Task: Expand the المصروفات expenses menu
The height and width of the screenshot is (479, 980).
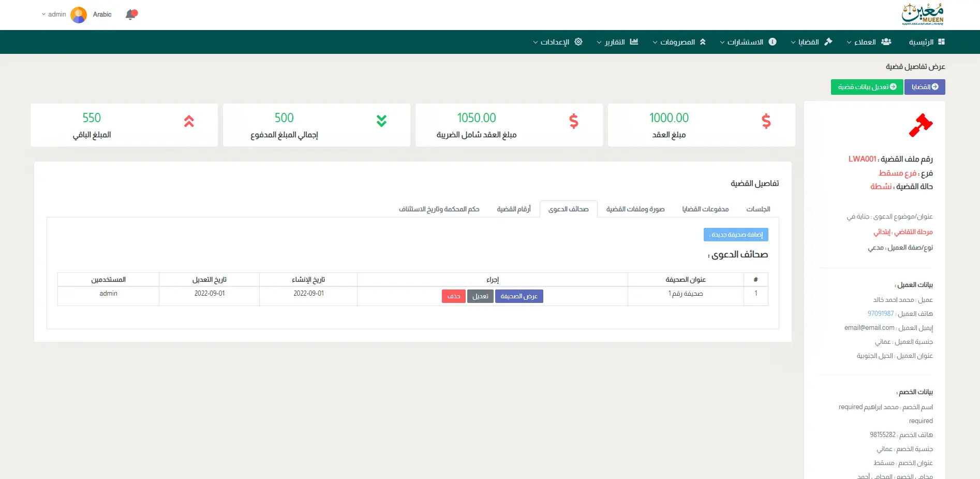Action: tap(677, 42)
